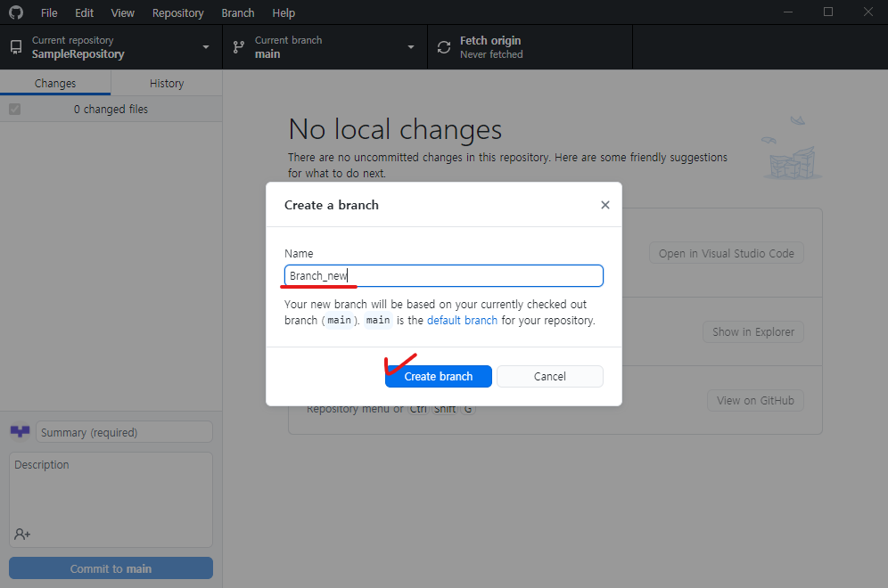Open the Help menu
Image resolution: width=888 pixels, height=588 pixels.
point(284,12)
